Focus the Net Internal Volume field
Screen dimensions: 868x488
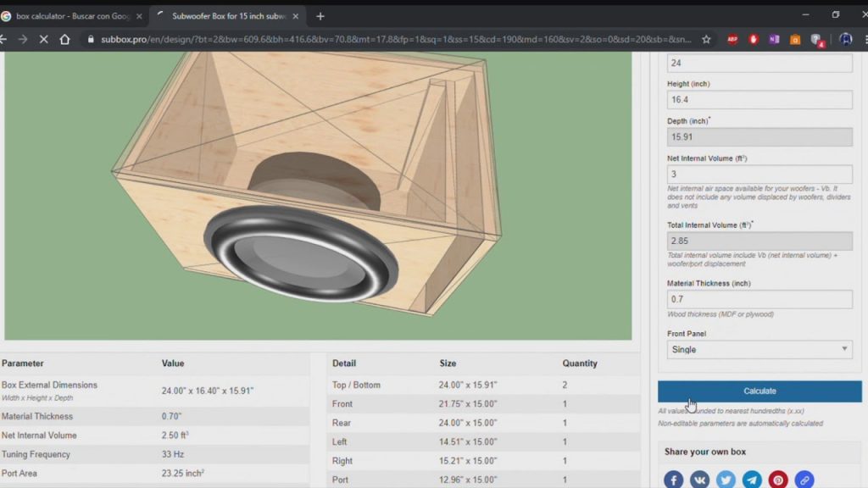click(x=759, y=175)
